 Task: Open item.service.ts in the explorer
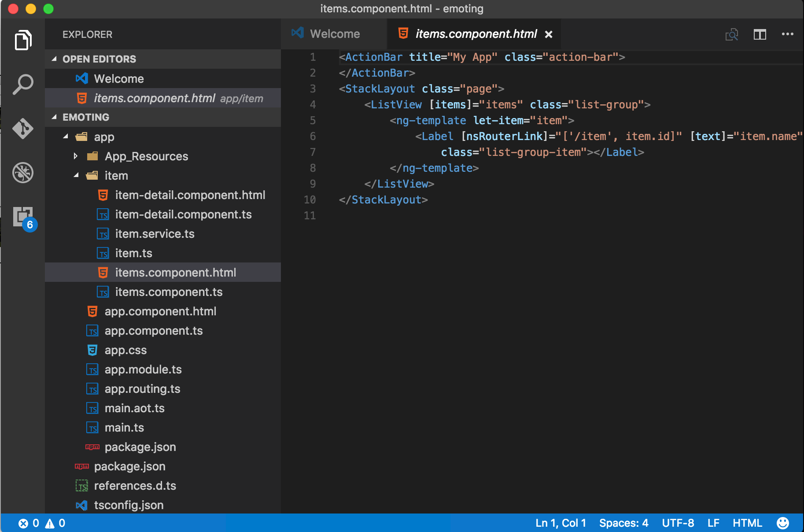155,234
